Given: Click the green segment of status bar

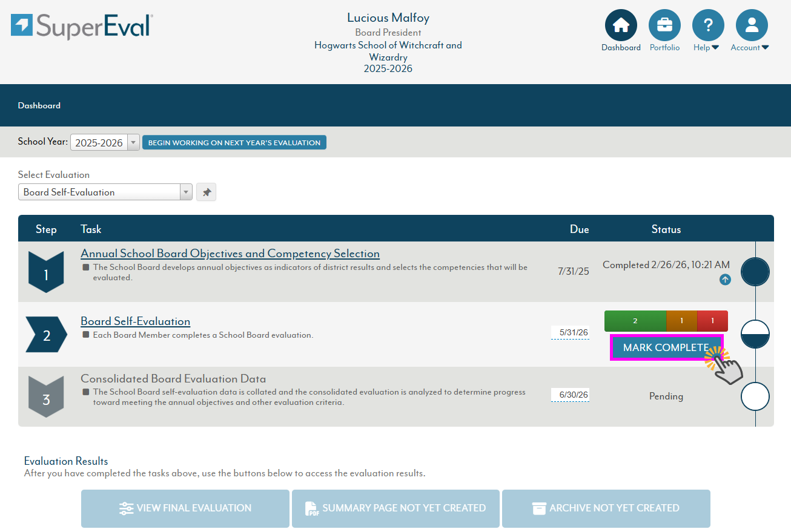Looking at the screenshot, I should pyautogui.click(x=635, y=321).
